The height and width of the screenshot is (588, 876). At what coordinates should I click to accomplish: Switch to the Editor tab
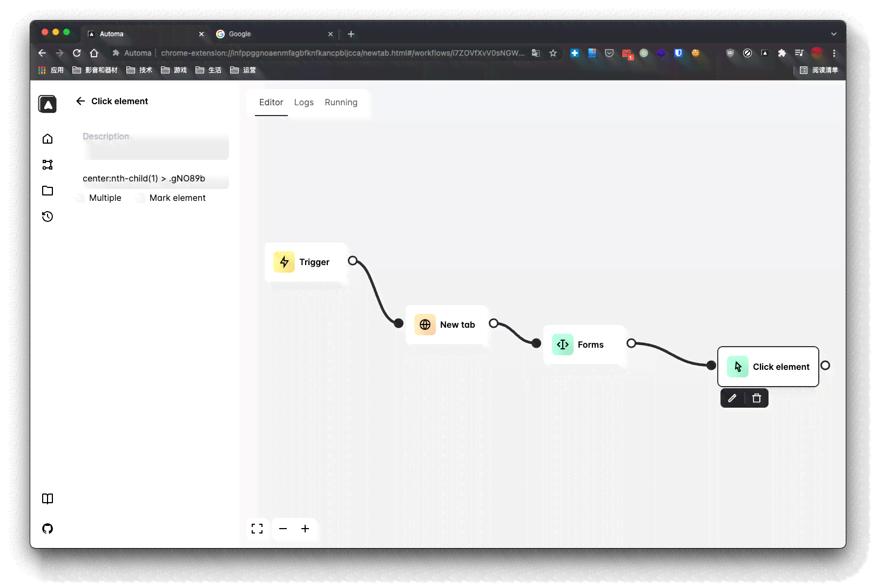pos(271,102)
